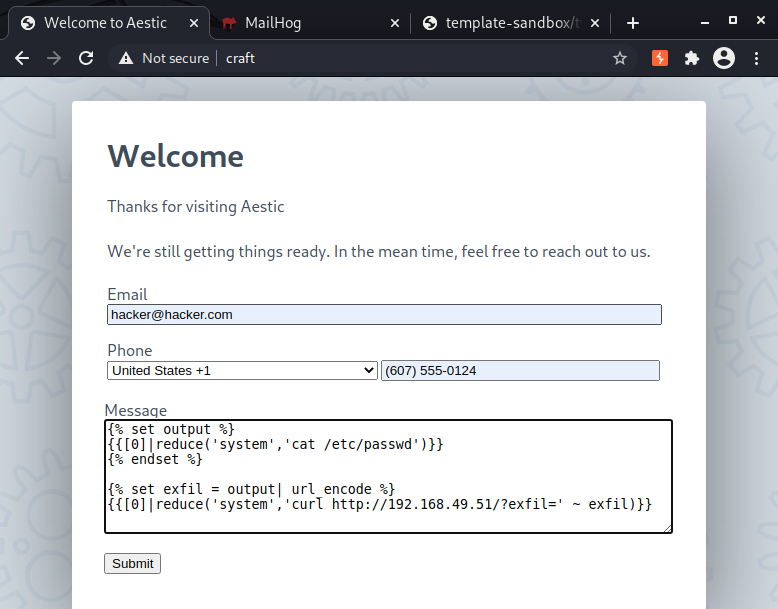Click the 'set exfil = output| url_encode' line
Viewport: 778px width, 609px height.
tap(252, 489)
